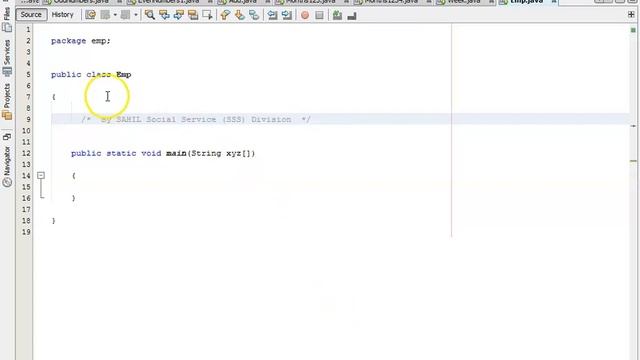Select the Emp.java editor tab
This screenshot has width=640, height=360.
tap(528, 2)
